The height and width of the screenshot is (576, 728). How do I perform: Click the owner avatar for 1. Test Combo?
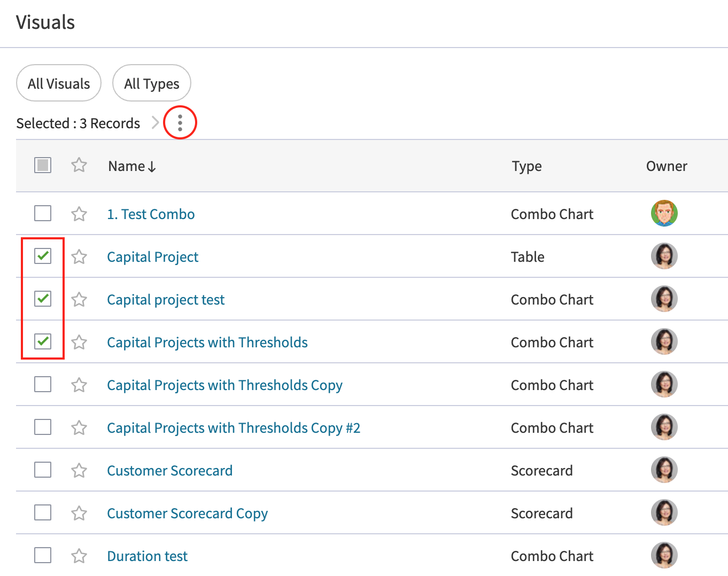coord(664,213)
